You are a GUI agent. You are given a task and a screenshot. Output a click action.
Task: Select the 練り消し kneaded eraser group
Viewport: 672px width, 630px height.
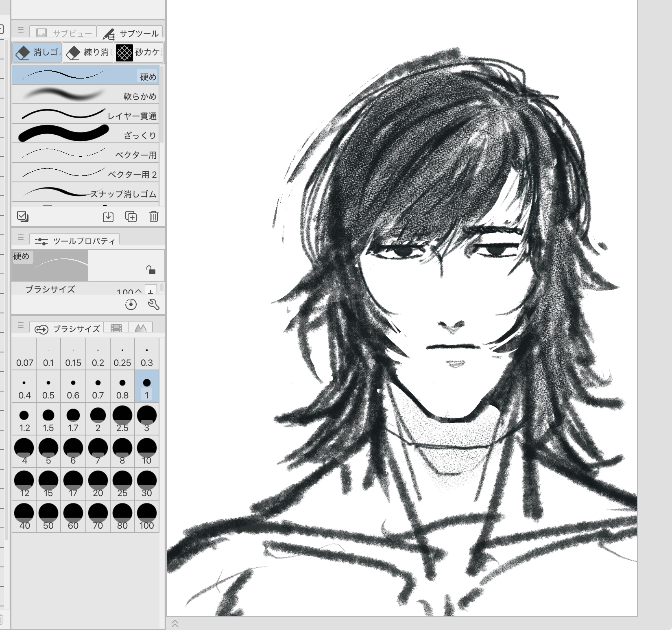(88, 52)
